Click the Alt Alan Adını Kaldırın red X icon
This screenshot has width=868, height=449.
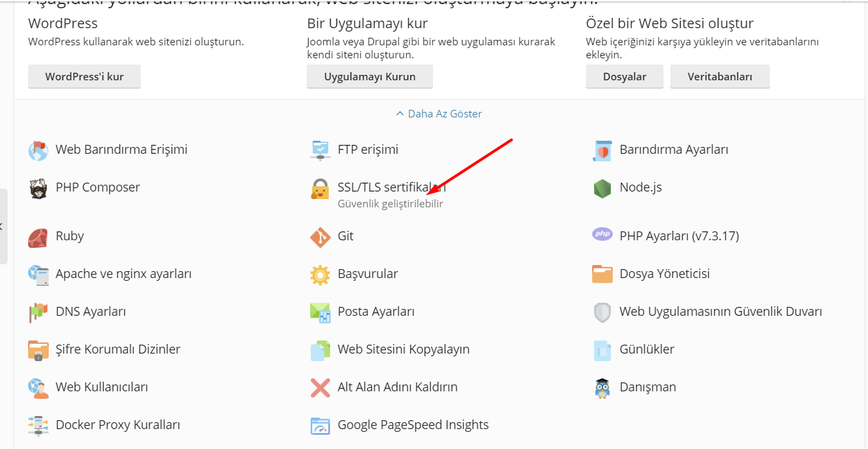coord(320,388)
